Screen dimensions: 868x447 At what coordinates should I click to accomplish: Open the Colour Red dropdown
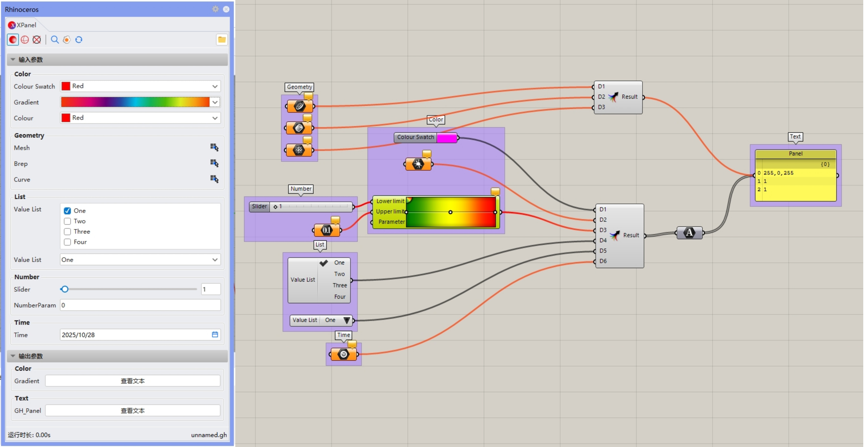point(140,118)
